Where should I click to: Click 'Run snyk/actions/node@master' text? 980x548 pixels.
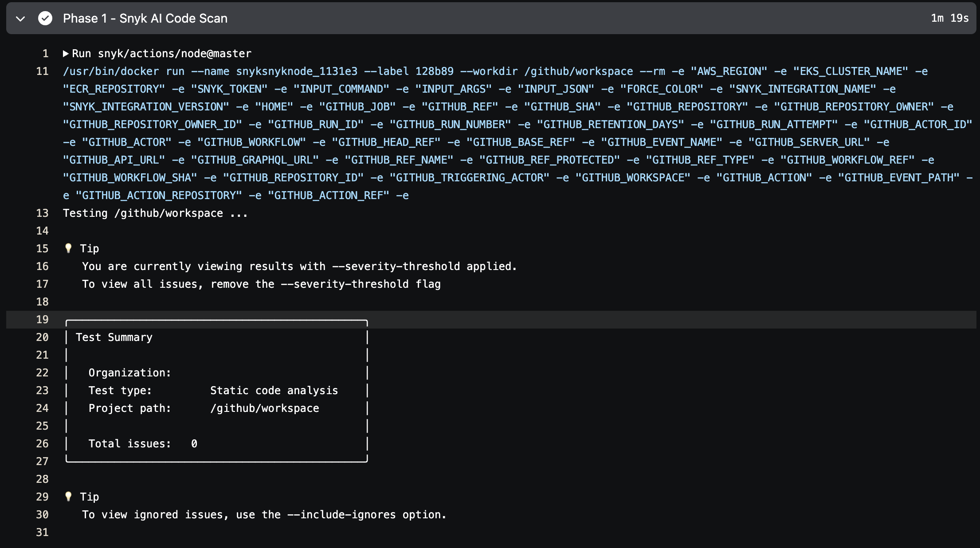click(161, 54)
